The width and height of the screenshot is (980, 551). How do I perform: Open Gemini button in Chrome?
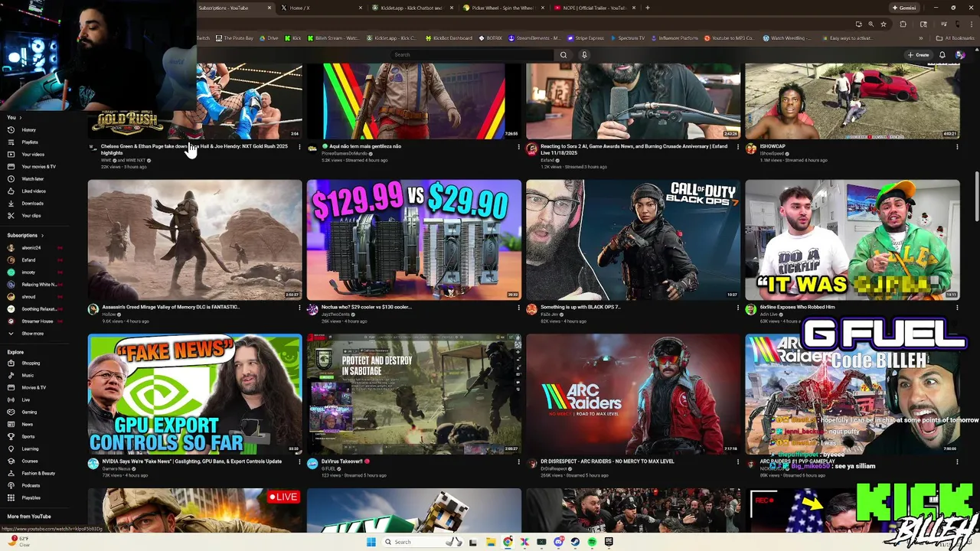904,8
